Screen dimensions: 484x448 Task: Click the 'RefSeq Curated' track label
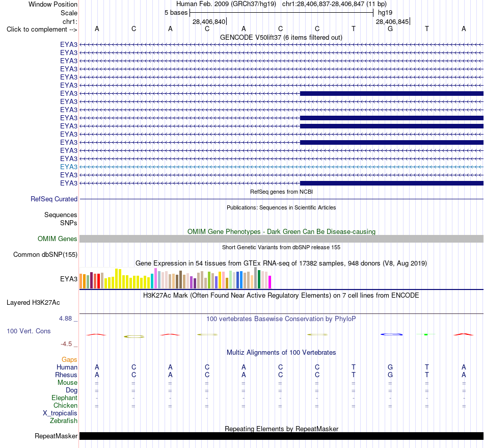coord(54,199)
